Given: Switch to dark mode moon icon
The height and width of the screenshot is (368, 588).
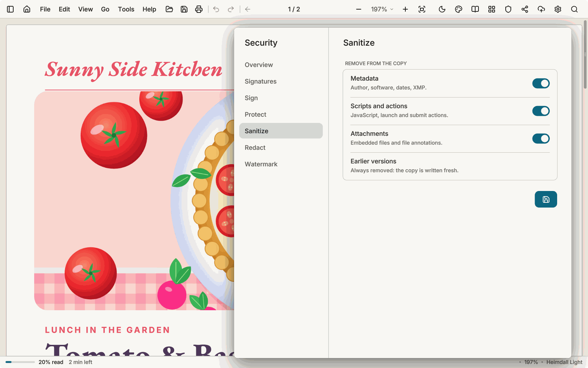Looking at the screenshot, I should (442, 9).
